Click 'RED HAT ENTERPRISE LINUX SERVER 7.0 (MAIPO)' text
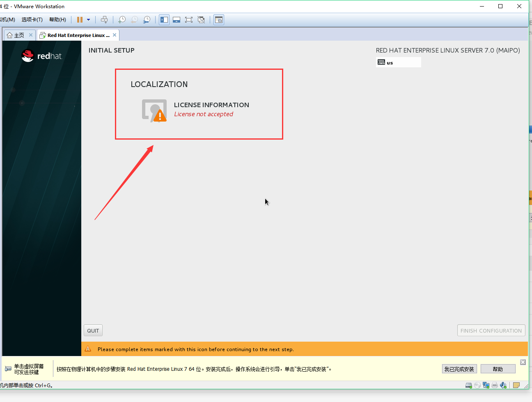 448,51
